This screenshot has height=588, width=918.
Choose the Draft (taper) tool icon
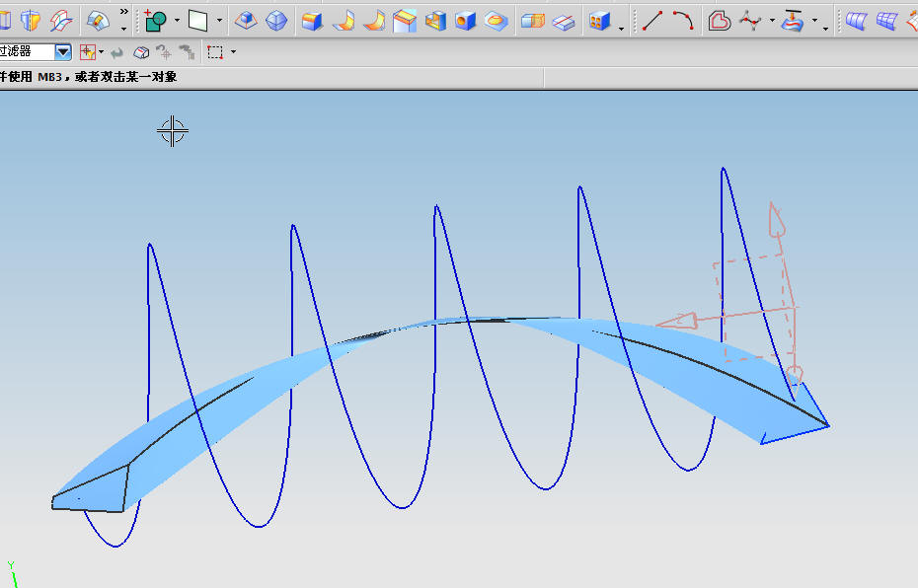pyautogui.click(x=246, y=21)
